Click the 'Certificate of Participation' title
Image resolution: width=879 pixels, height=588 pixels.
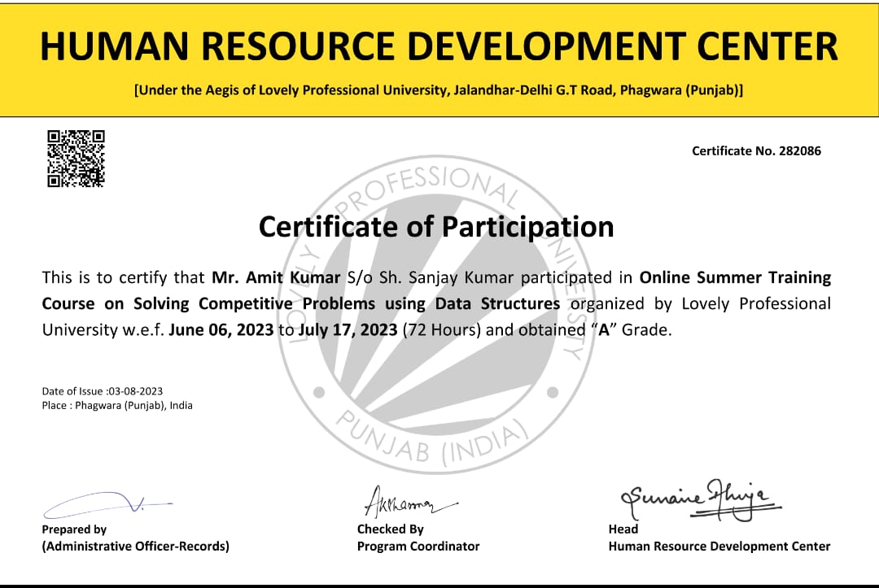[436, 227]
